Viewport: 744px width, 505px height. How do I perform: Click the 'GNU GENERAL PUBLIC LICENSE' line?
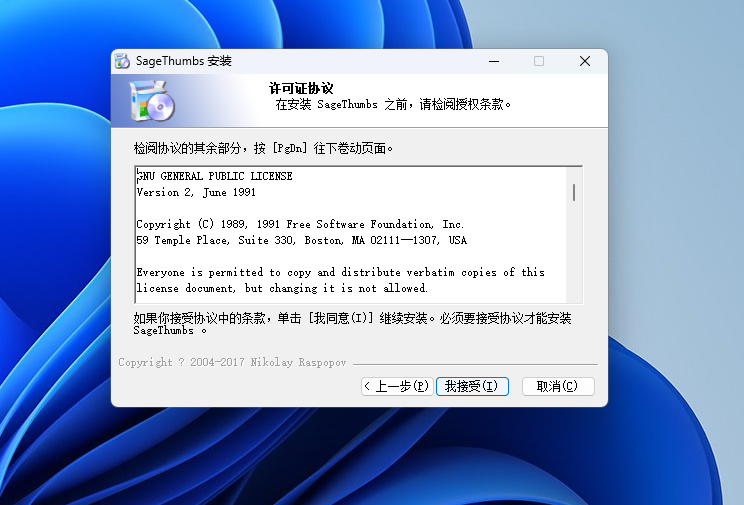tap(214, 176)
